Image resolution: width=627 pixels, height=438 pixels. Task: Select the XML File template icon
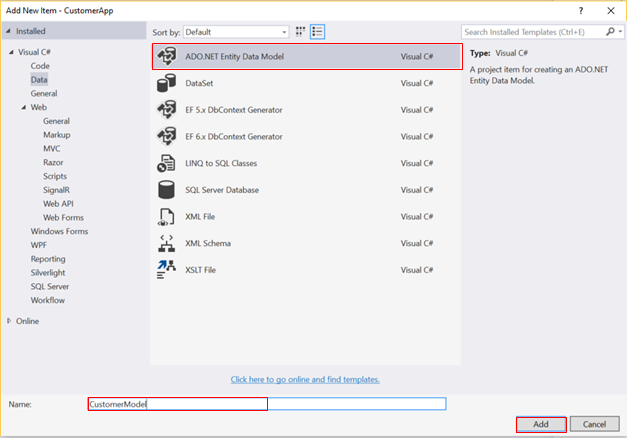point(167,215)
